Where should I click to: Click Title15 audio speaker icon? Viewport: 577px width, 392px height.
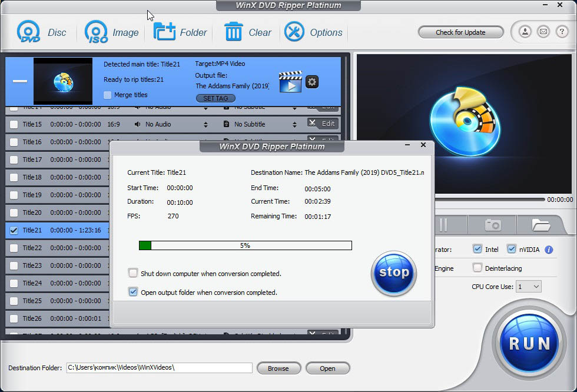tap(137, 124)
